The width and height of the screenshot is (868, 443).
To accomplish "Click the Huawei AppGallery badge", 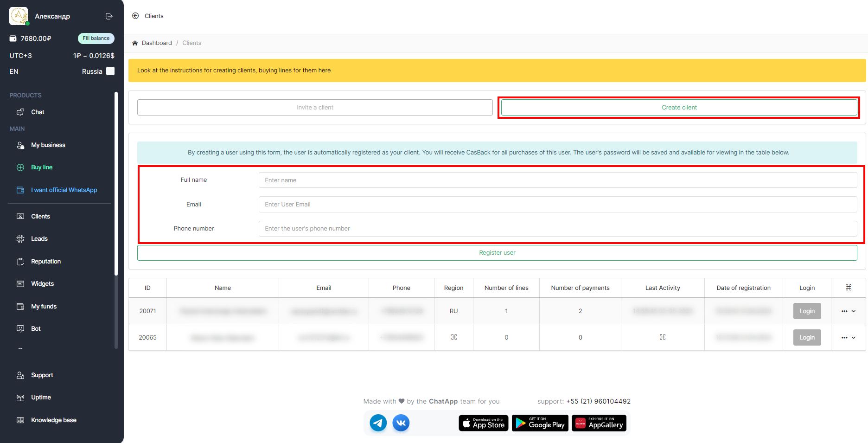I will click(599, 423).
